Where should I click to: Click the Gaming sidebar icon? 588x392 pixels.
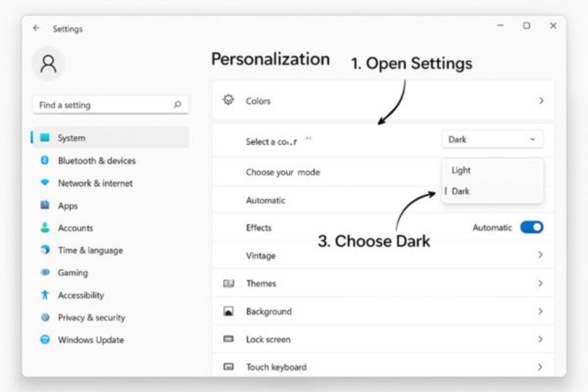click(x=45, y=273)
